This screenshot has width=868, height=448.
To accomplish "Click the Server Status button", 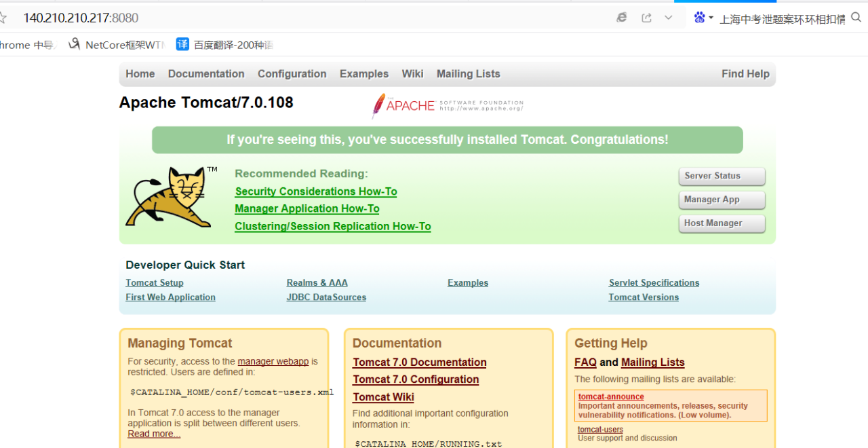I will pos(722,176).
